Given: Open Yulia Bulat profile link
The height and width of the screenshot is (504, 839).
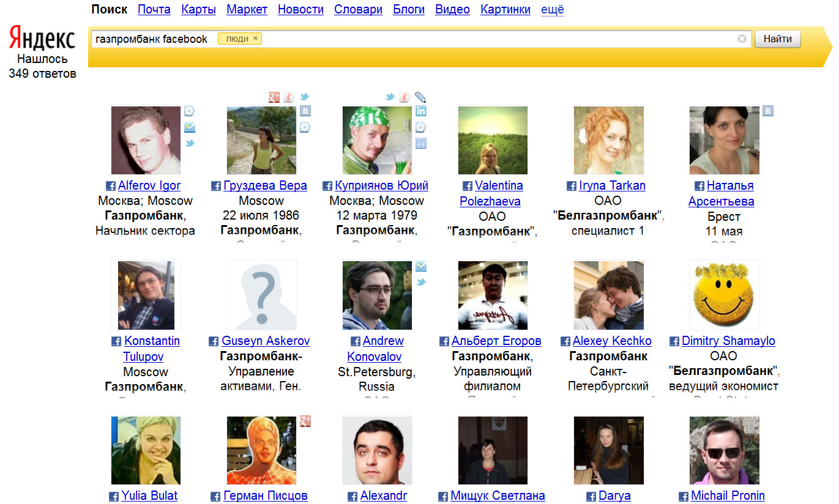Looking at the screenshot, I should point(149,496).
